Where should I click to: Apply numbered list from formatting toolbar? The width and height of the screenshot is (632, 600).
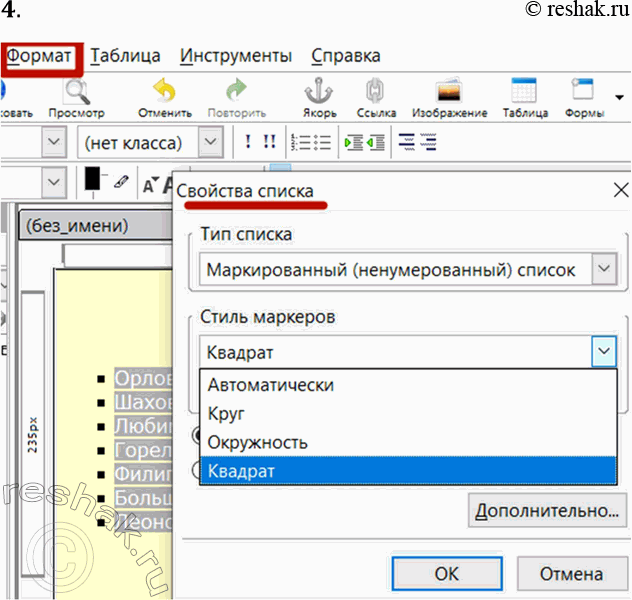click(x=300, y=144)
